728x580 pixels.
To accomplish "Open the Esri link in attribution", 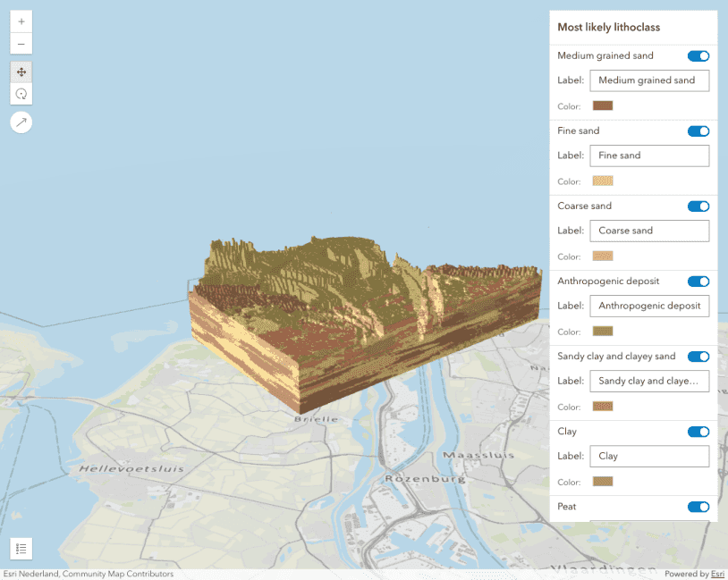I will click(717, 574).
